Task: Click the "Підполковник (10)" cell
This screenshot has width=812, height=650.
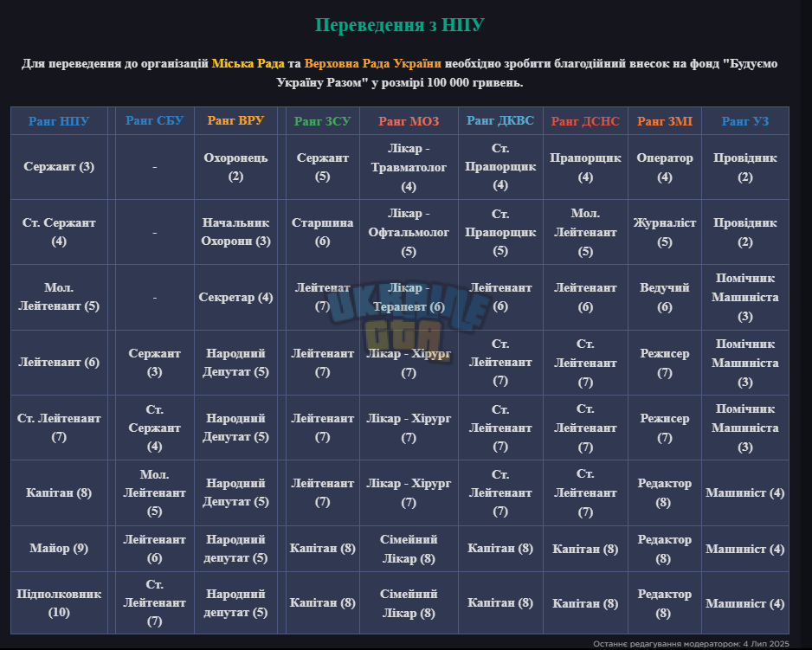Action: (x=59, y=603)
